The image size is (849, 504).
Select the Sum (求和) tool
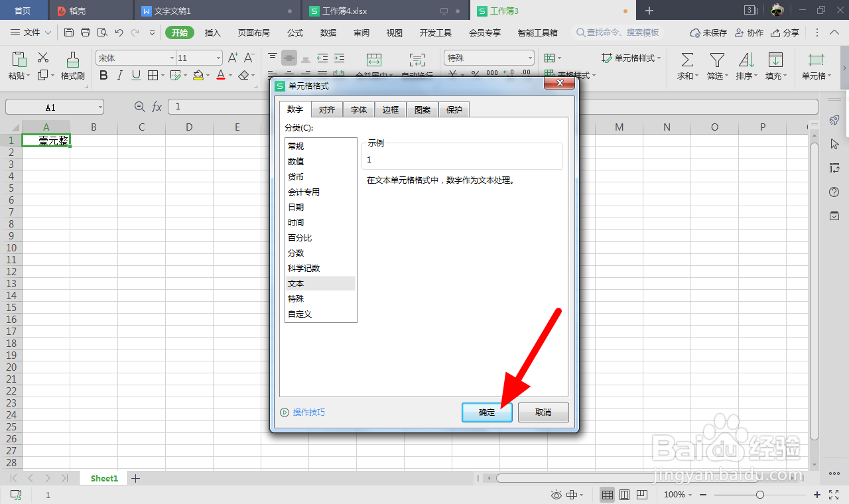686,64
